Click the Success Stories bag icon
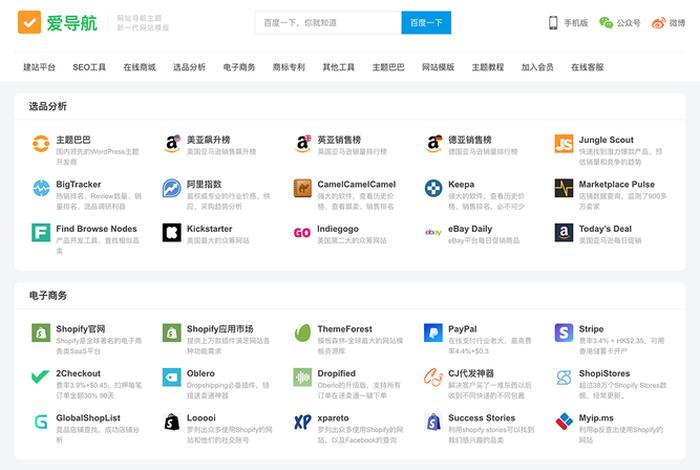This screenshot has height=470, width=700. click(x=433, y=422)
